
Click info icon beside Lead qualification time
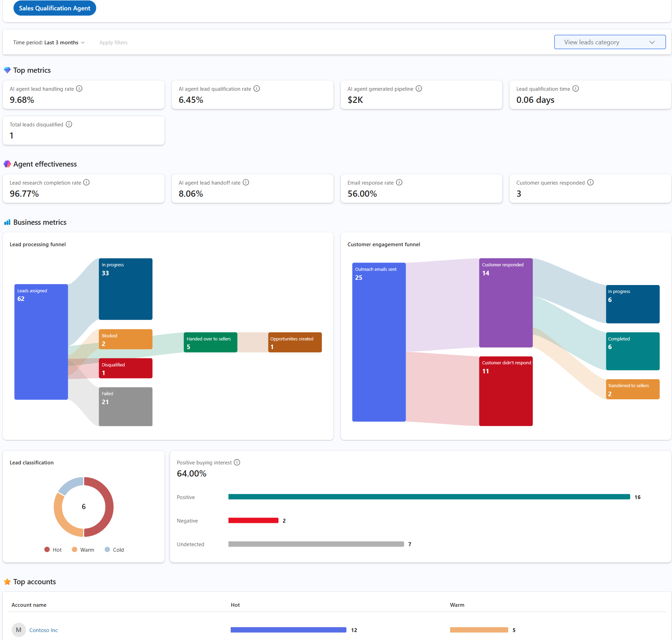[576, 88]
